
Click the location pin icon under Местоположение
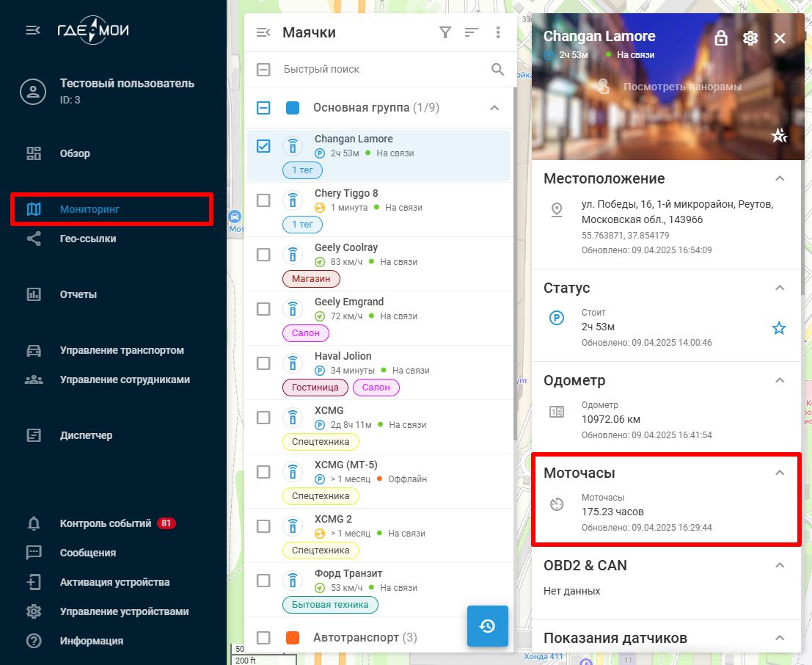[x=555, y=209]
